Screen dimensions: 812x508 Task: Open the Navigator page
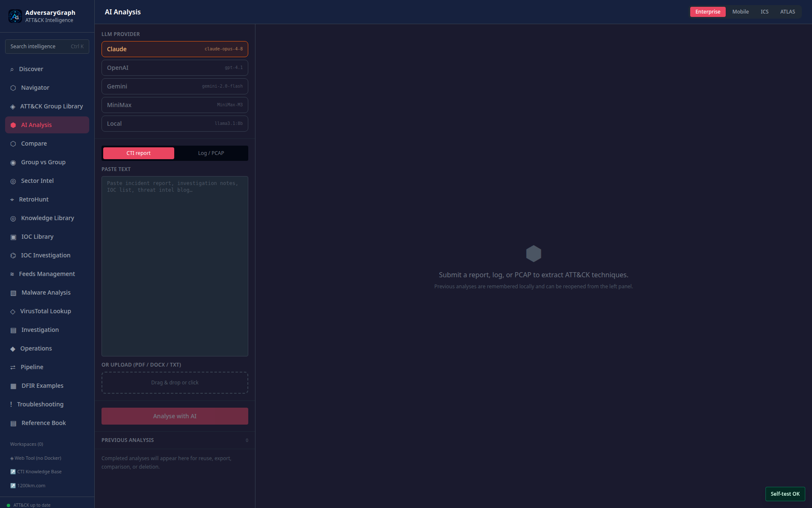47,88
